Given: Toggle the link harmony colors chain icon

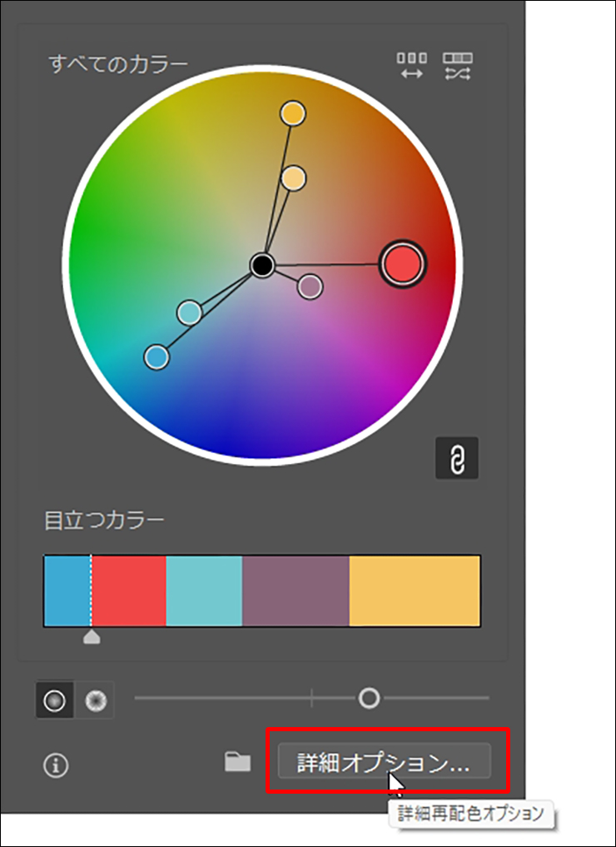Looking at the screenshot, I should 457,458.
